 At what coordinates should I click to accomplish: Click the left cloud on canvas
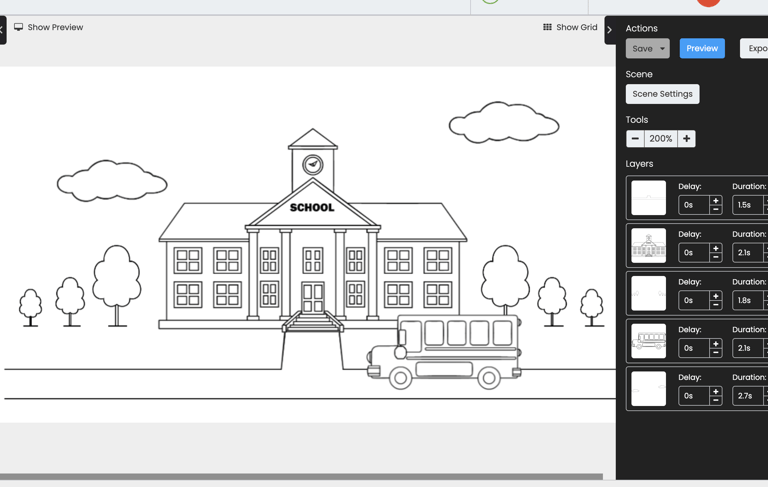tap(112, 181)
